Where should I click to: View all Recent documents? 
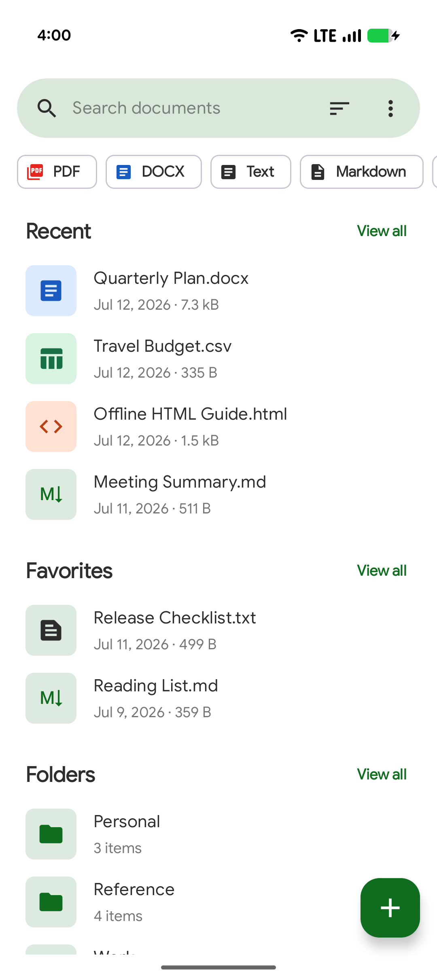pyautogui.click(x=382, y=231)
